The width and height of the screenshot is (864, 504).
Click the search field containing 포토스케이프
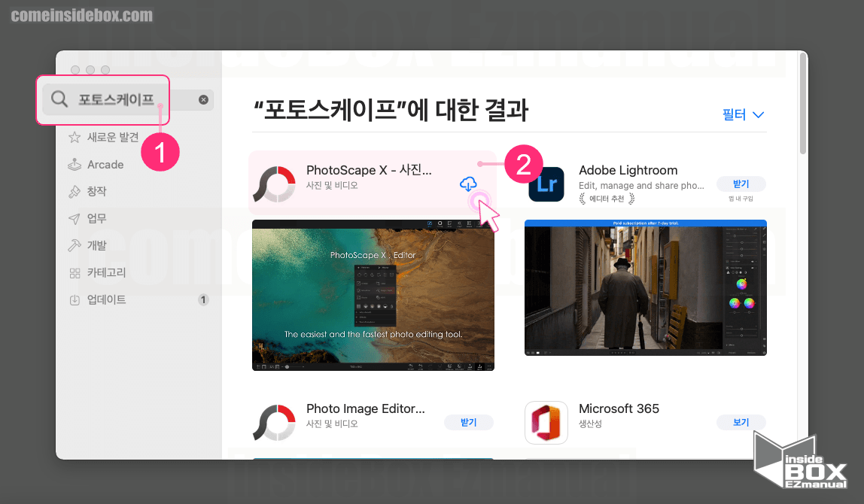pyautogui.click(x=128, y=100)
